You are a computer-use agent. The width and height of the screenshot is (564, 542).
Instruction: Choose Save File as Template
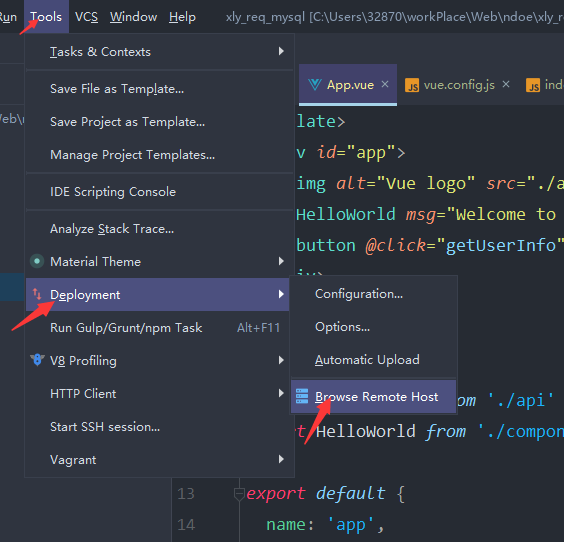(x=159, y=89)
